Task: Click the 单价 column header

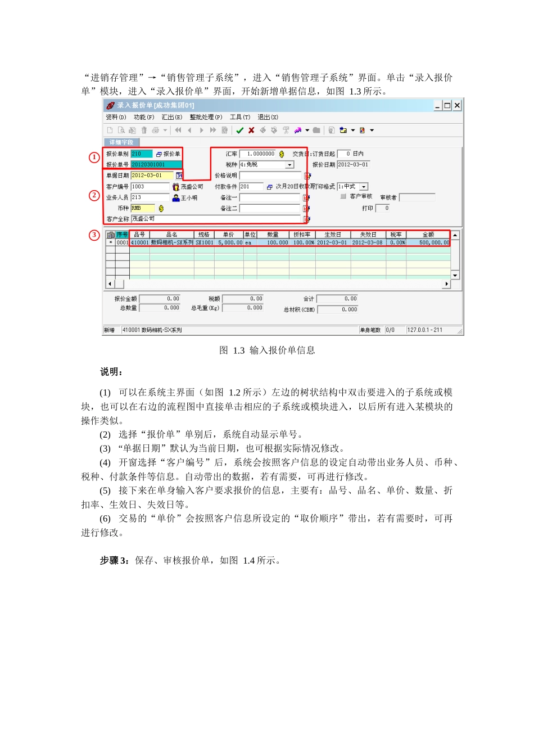Action: (x=229, y=235)
